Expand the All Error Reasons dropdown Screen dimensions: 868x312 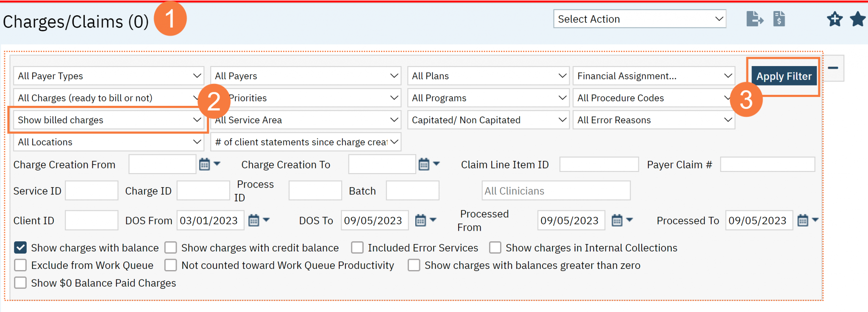click(654, 120)
